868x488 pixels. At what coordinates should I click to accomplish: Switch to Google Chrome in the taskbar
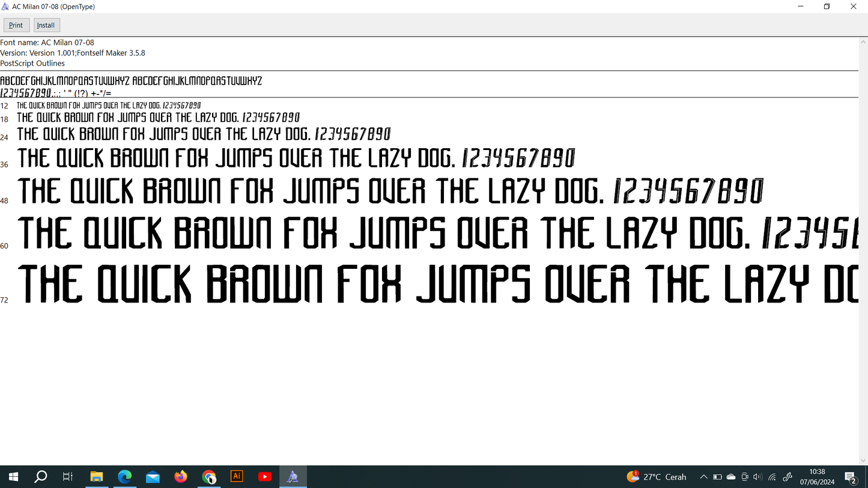pos(208,477)
